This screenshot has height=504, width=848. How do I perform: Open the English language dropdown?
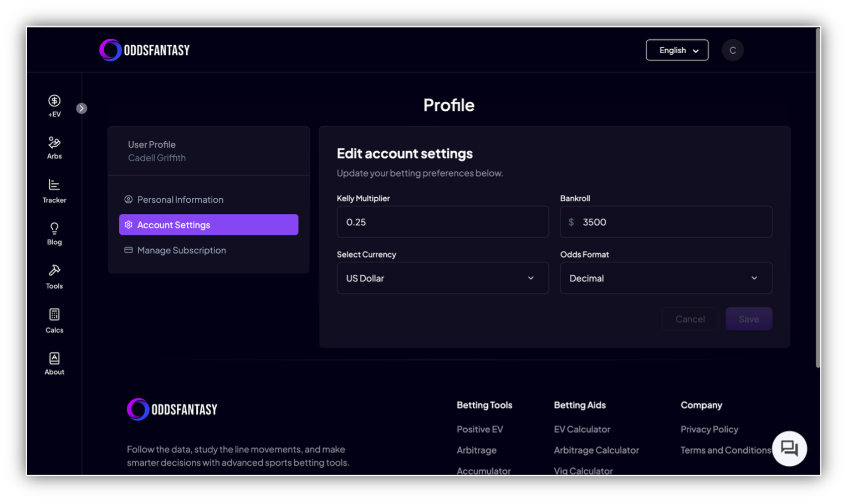[677, 50]
